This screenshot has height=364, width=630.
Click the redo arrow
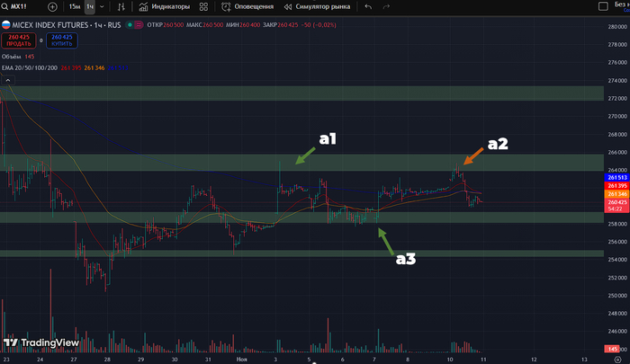click(393, 6)
